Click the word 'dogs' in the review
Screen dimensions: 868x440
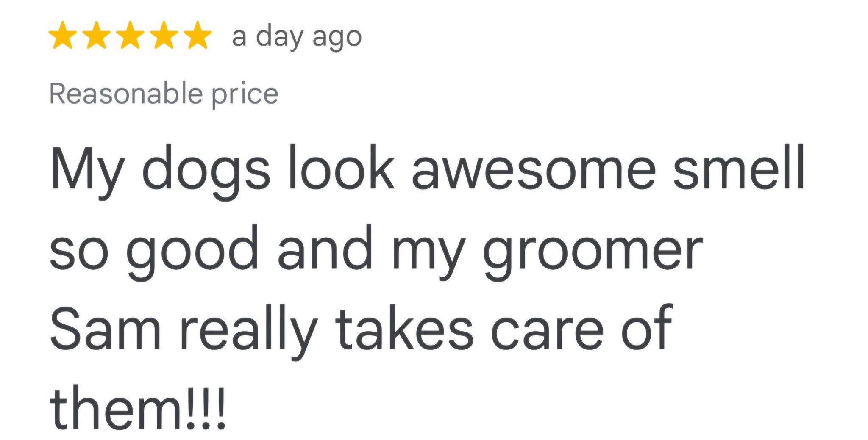pos(206,169)
